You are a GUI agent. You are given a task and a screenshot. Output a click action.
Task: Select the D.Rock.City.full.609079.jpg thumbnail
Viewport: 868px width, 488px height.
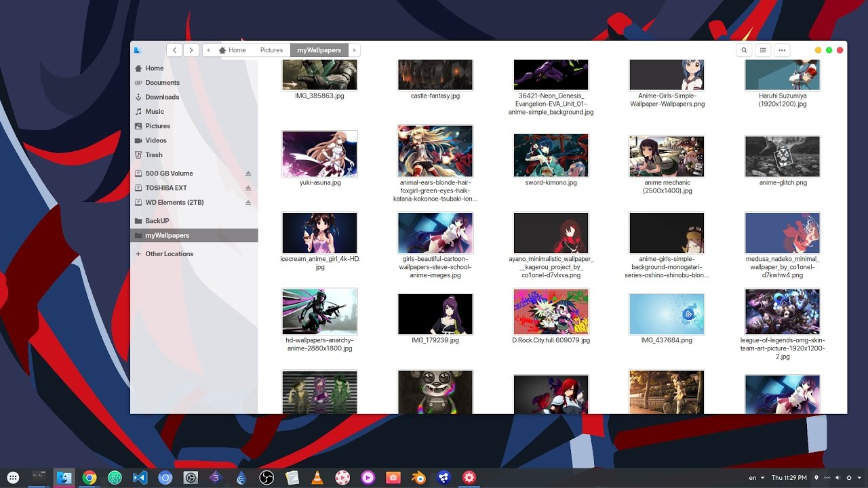[551, 312]
